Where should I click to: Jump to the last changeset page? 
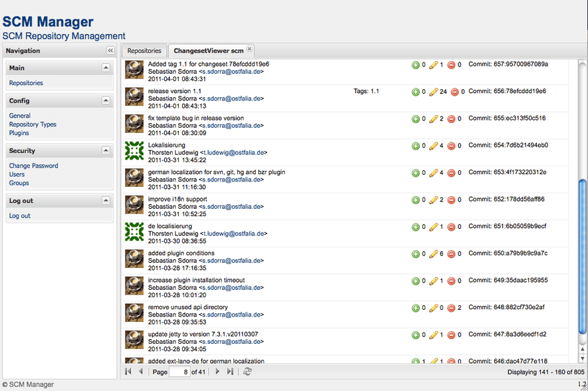point(229,371)
